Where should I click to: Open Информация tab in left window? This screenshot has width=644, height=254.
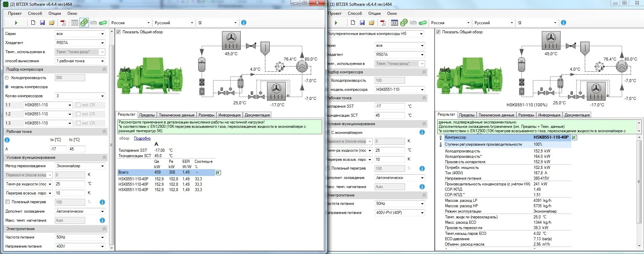pos(229,115)
